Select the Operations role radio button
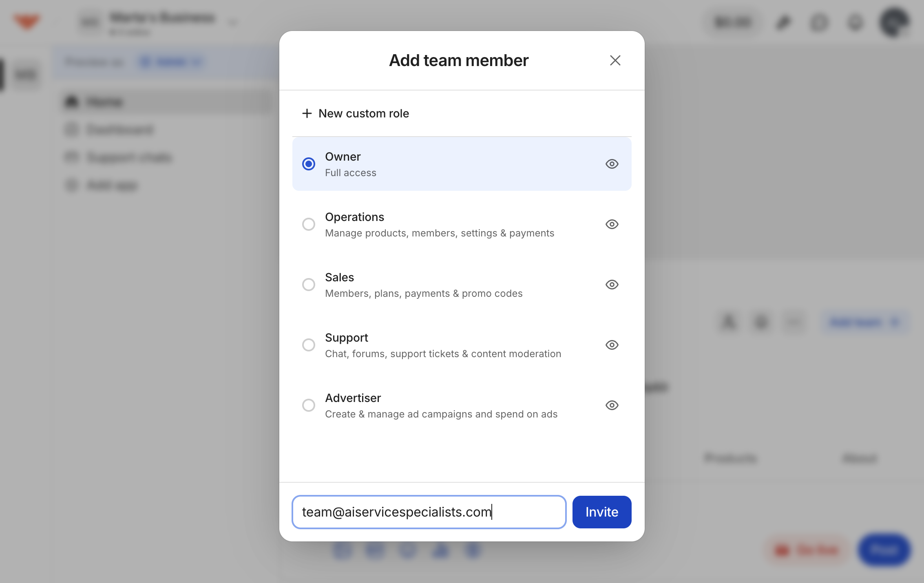 coord(309,224)
